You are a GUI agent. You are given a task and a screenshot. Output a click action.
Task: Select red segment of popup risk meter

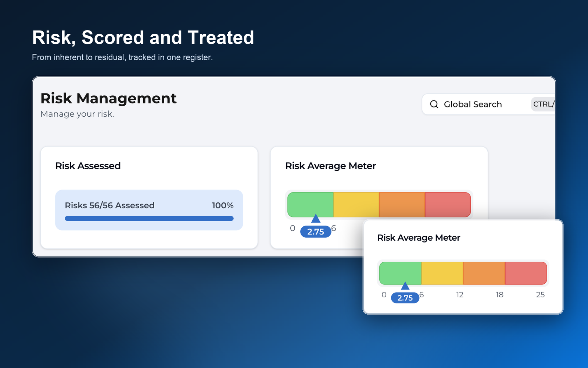click(x=526, y=273)
